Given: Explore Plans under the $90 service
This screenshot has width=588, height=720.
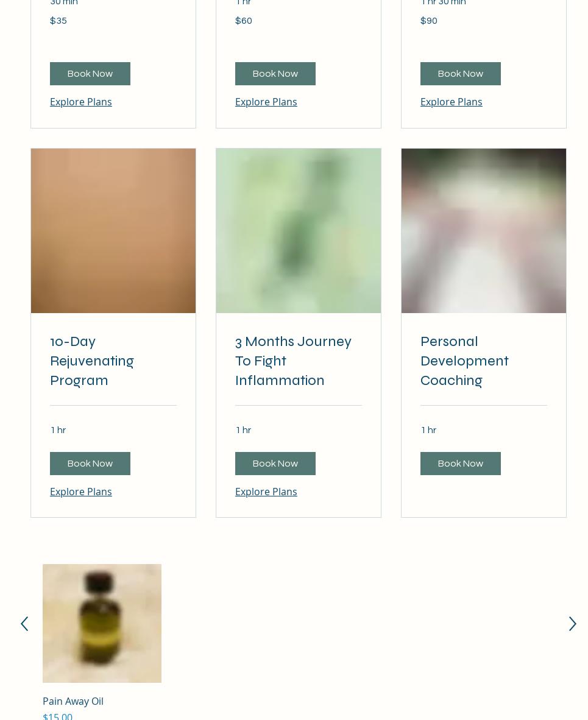Looking at the screenshot, I should coord(451,102).
